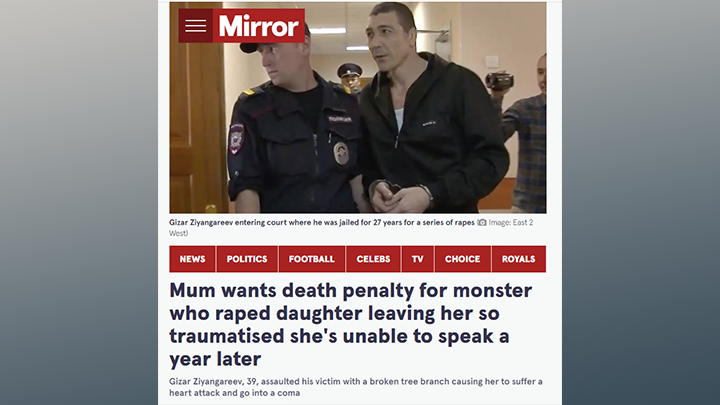This screenshot has height=405, width=720.
Task: Click the article subheading about broken tree branch
Action: point(356,387)
